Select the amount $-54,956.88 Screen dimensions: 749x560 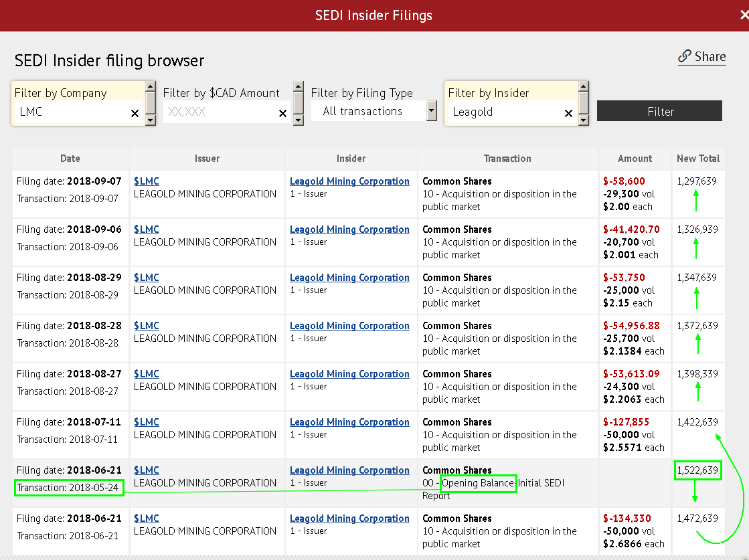click(x=631, y=326)
